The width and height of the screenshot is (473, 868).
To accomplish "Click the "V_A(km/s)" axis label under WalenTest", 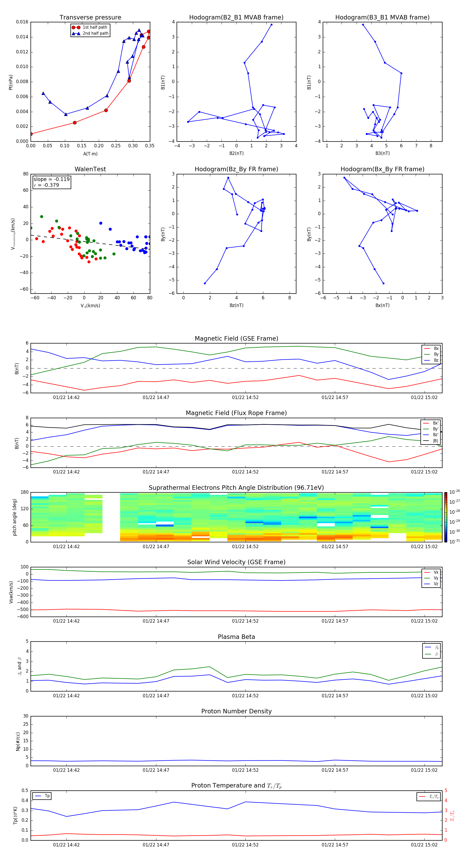I will pyautogui.click(x=90, y=306).
